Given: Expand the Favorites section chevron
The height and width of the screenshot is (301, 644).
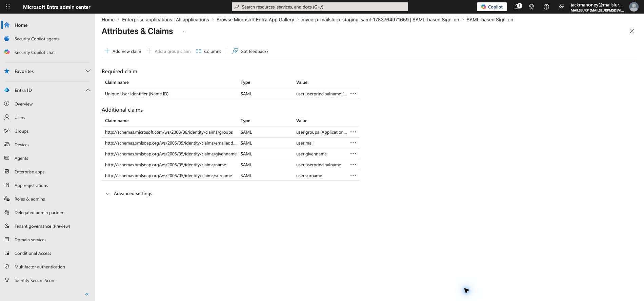Looking at the screenshot, I should 88,71.
